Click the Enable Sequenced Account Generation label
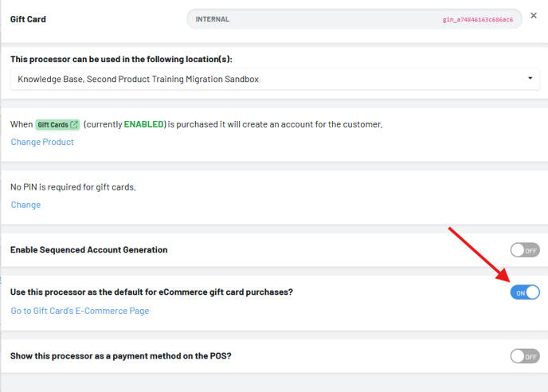Viewport: 548px width, 392px height. pos(88,250)
